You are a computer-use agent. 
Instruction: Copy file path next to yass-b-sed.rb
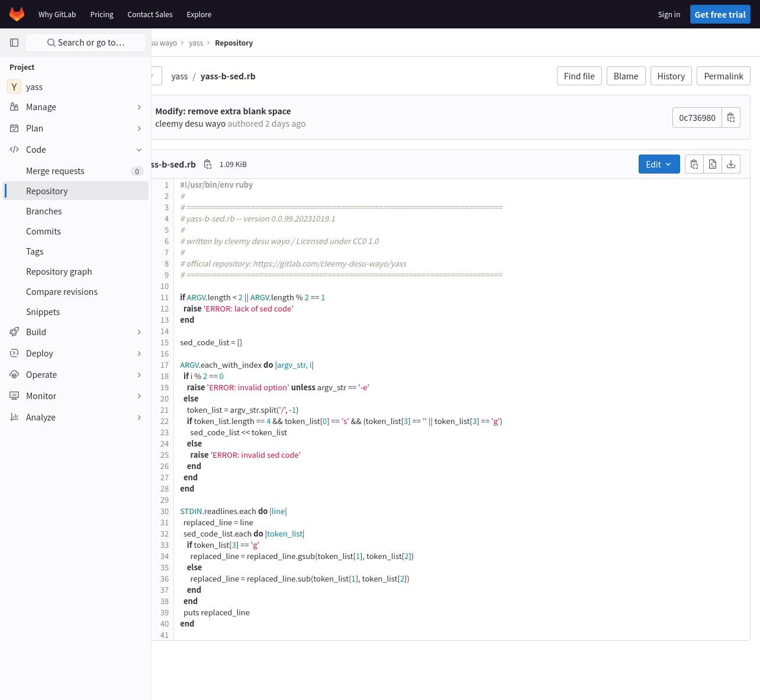[x=208, y=164]
